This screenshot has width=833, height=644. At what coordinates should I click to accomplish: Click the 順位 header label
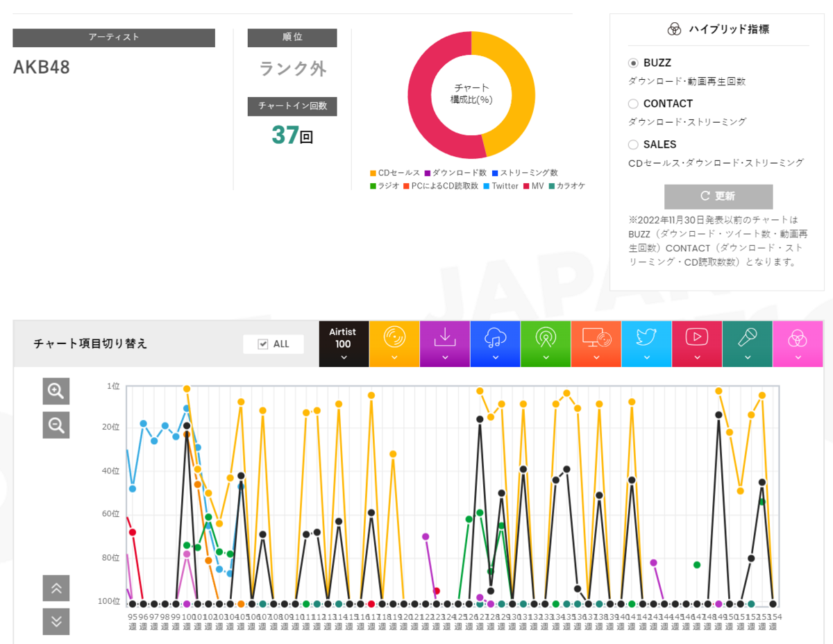click(x=292, y=37)
